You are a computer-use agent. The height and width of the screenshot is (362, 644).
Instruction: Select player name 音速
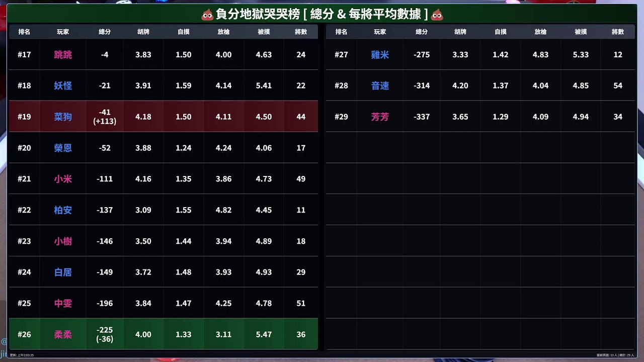point(380,85)
